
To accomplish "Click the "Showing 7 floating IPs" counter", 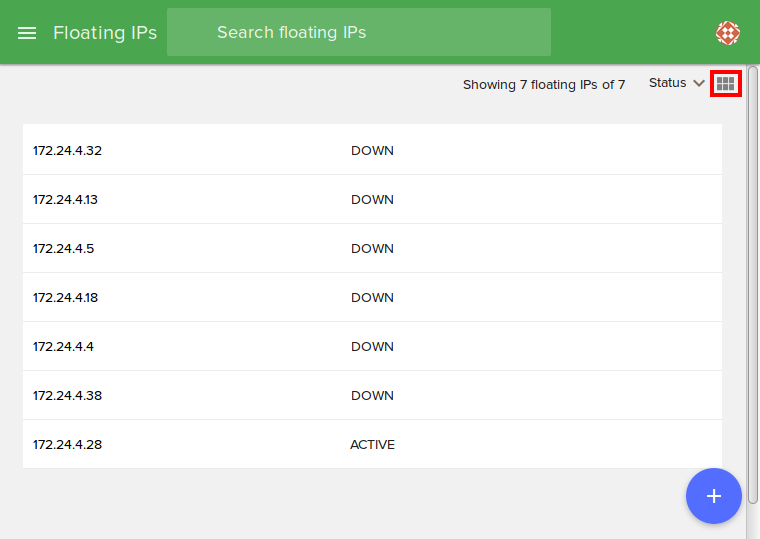I will 544,85.
